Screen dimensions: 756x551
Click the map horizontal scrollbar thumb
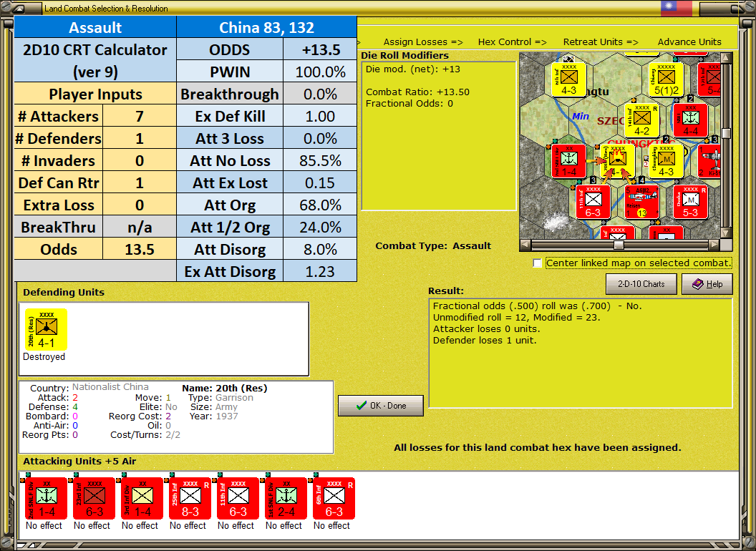(619, 245)
